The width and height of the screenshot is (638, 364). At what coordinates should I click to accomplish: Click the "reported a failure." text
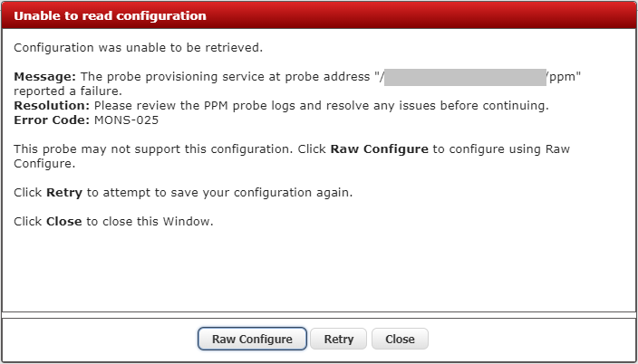pos(67,91)
